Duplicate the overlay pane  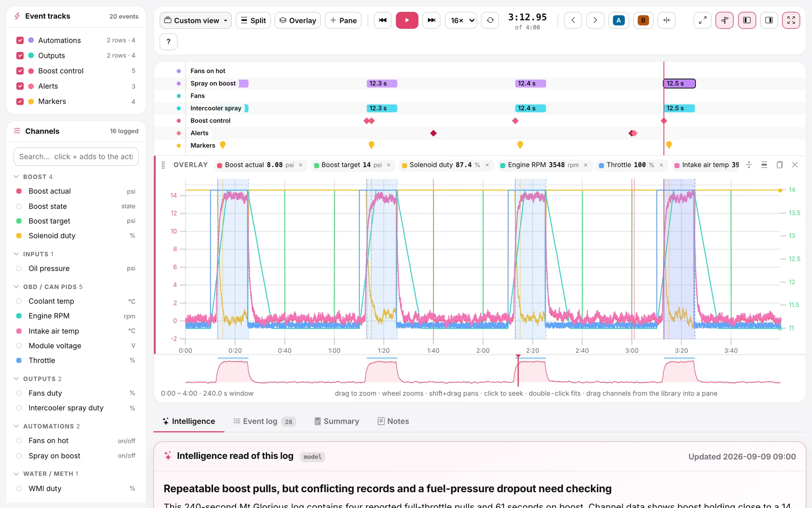click(780, 165)
